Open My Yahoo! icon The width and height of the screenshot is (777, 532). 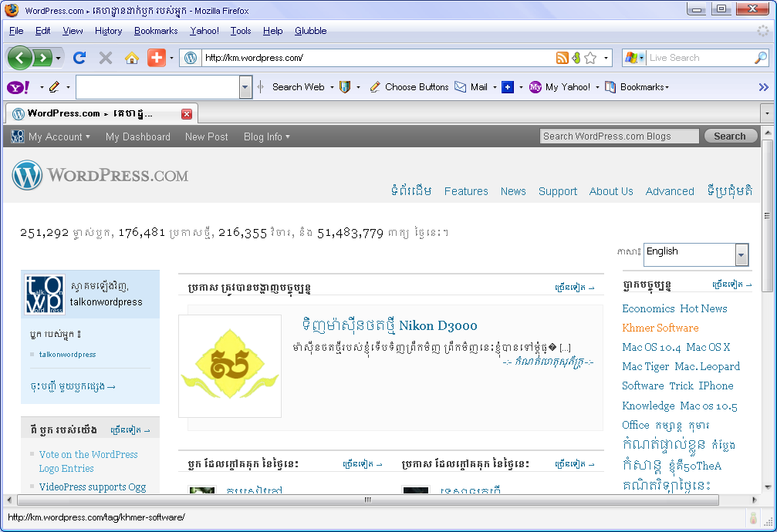pos(535,87)
